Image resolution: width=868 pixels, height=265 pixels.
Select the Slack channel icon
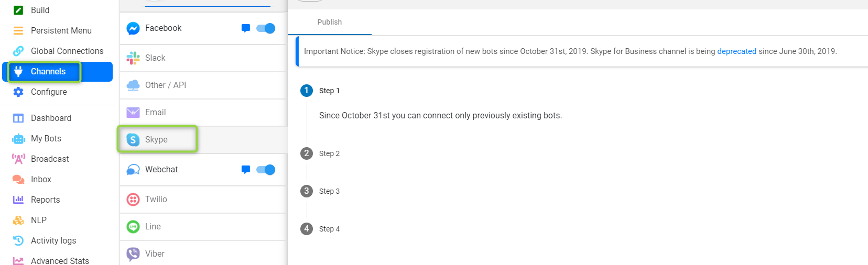click(133, 58)
